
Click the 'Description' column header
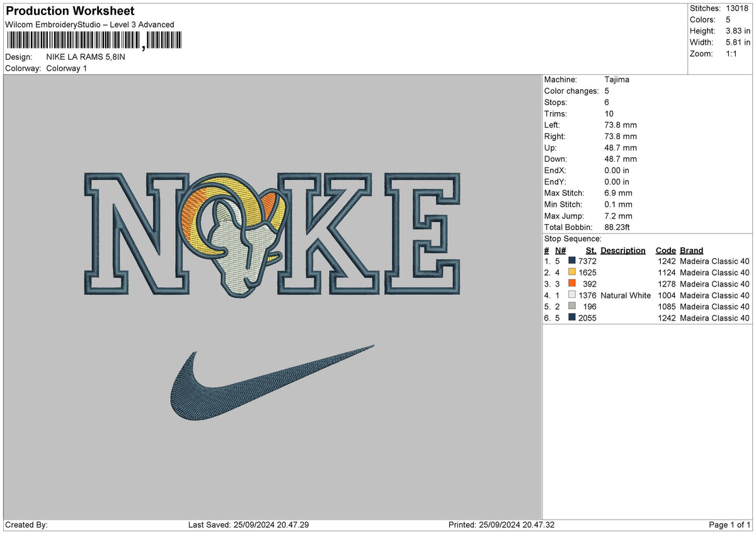[623, 250]
